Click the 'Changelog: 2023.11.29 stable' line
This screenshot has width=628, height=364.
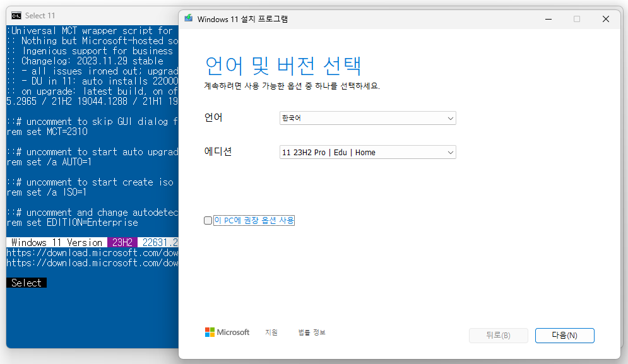point(92,61)
